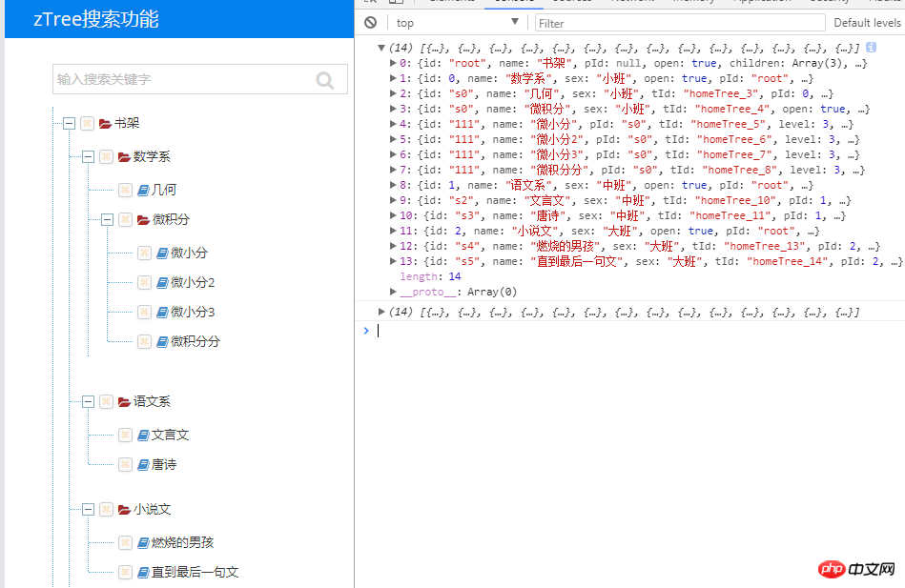Click the 微小分3 book icon
Viewport: 905px width, 588px height.
162,313
